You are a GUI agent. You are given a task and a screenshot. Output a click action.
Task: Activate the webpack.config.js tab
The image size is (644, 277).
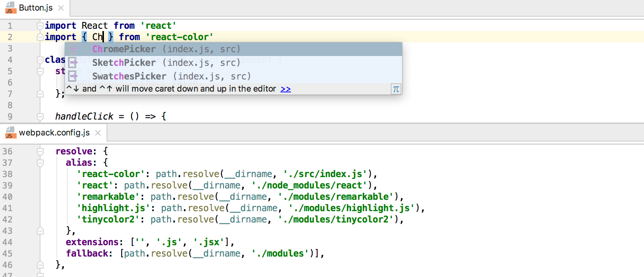tap(54, 133)
